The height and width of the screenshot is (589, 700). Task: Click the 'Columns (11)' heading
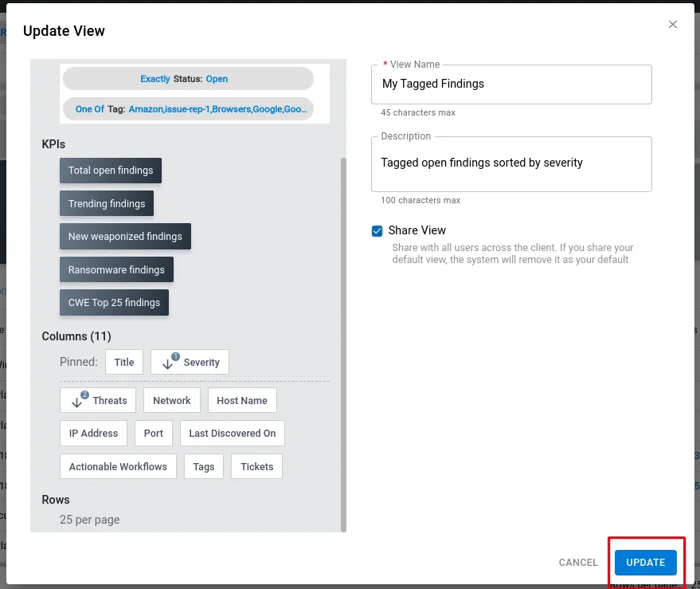coord(76,336)
